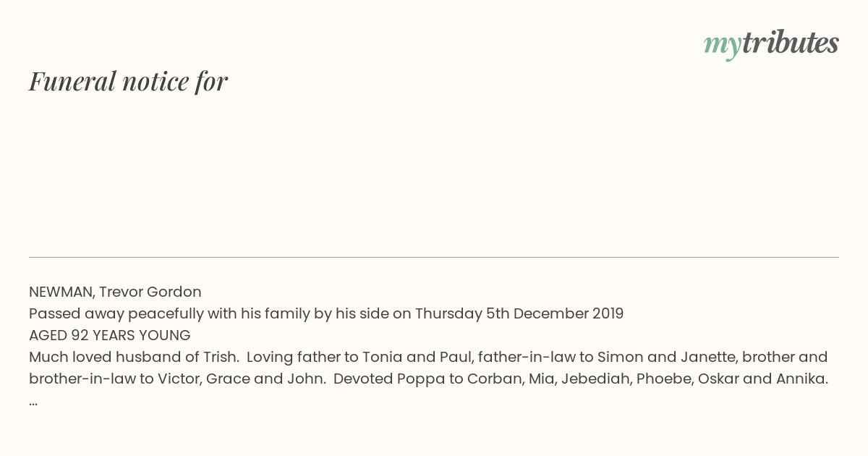
Task: Click the horizontal divider line
Action: [434, 257]
